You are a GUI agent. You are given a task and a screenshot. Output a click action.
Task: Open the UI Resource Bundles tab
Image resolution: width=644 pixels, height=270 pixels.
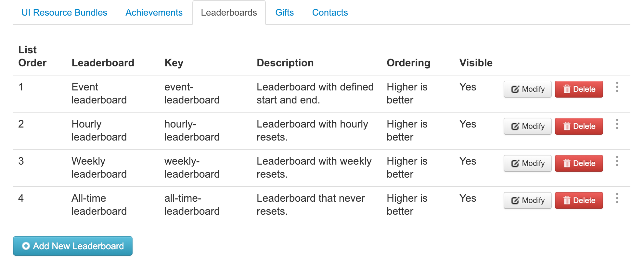[64, 13]
